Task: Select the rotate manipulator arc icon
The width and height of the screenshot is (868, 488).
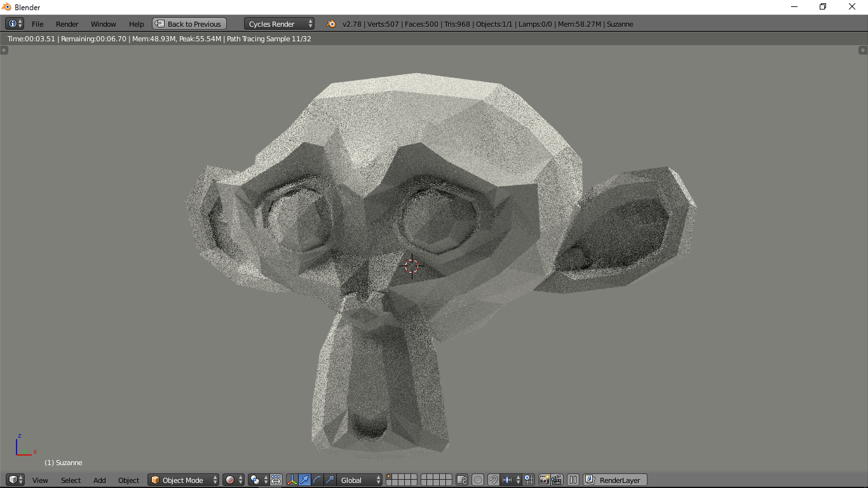Action: pos(317,480)
